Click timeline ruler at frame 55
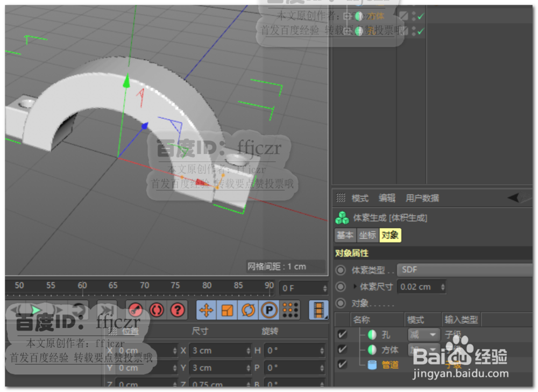The height and width of the screenshot is (392, 538). click(51, 286)
